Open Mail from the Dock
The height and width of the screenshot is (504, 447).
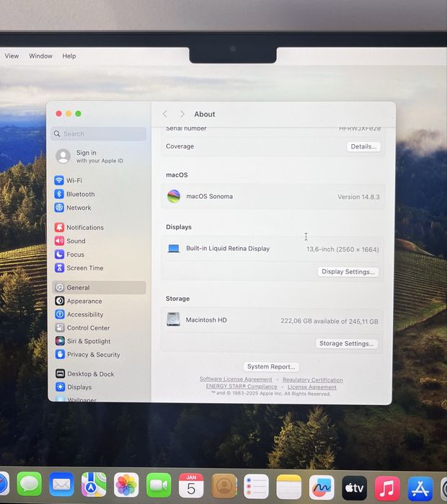point(61,485)
